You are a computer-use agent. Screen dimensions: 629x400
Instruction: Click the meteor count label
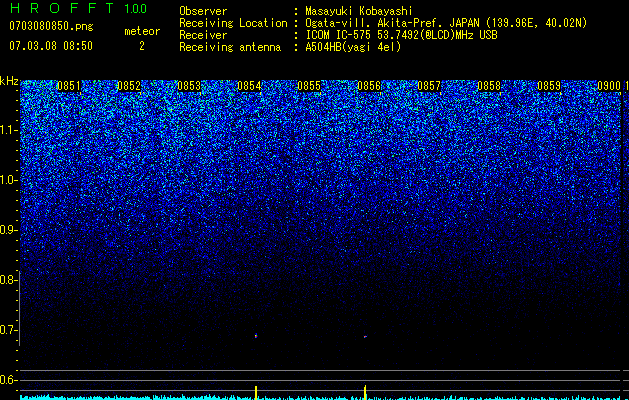click(142, 31)
